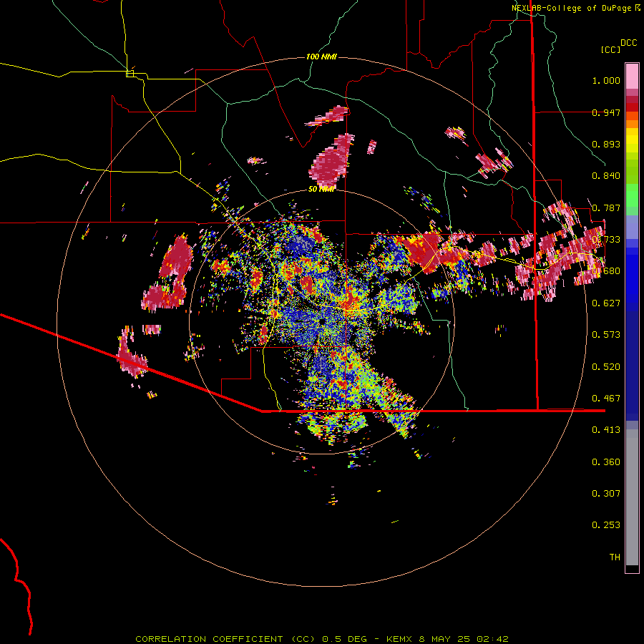Screen dimensions: 644x644
Task: Click the 0.947 legend value
Action: (x=606, y=112)
